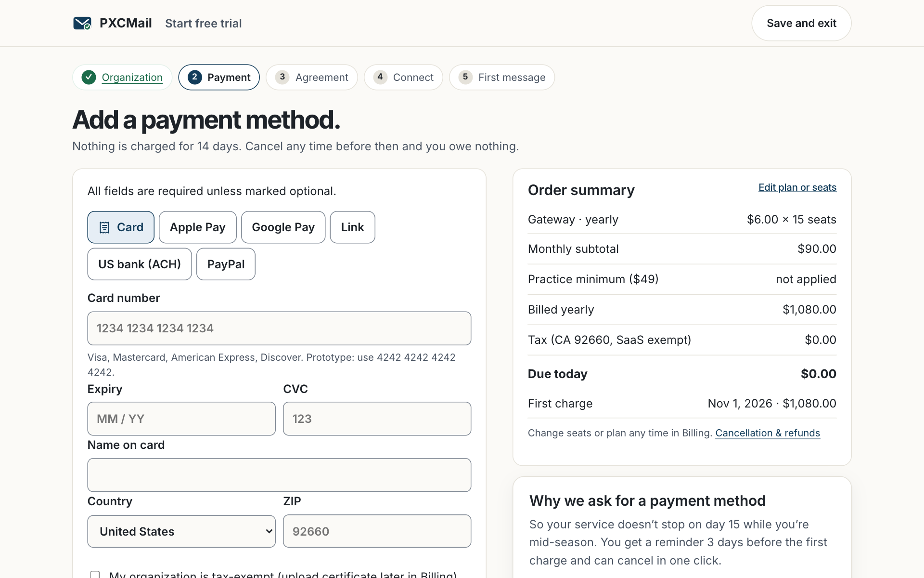Click the Start free trial header text
Image resolution: width=924 pixels, height=578 pixels.
tap(204, 23)
